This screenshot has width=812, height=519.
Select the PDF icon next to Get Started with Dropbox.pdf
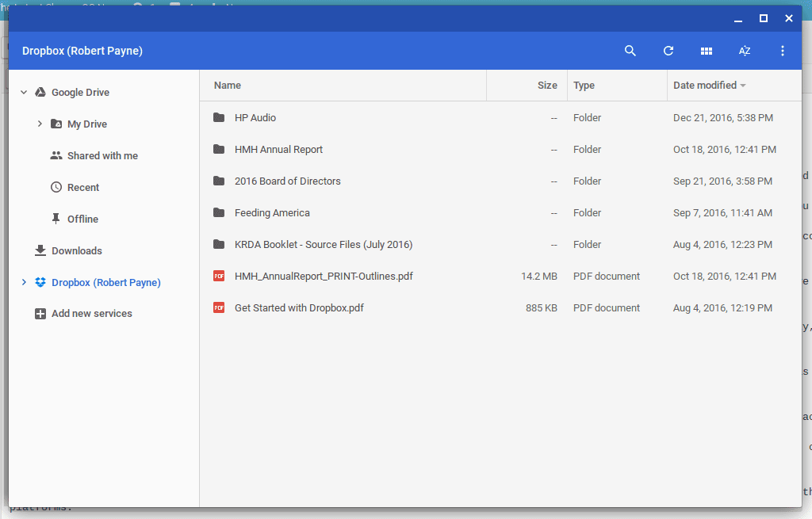tap(218, 307)
